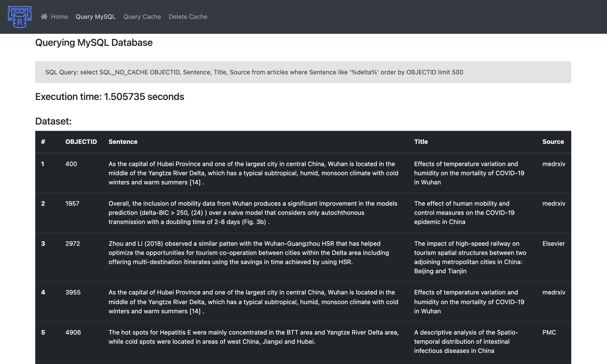Select row with OBJECTID 400
This screenshot has width=607, height=364.
(x=71, y=164)
